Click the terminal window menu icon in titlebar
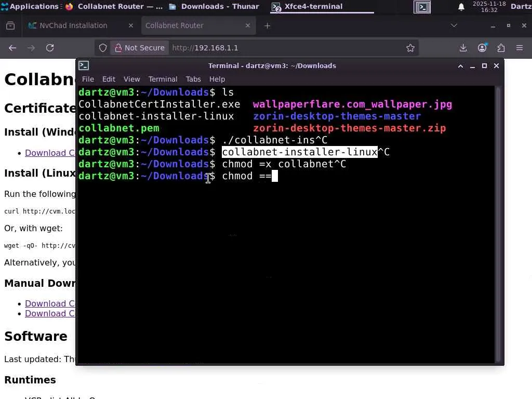 [x=84, y=65]
